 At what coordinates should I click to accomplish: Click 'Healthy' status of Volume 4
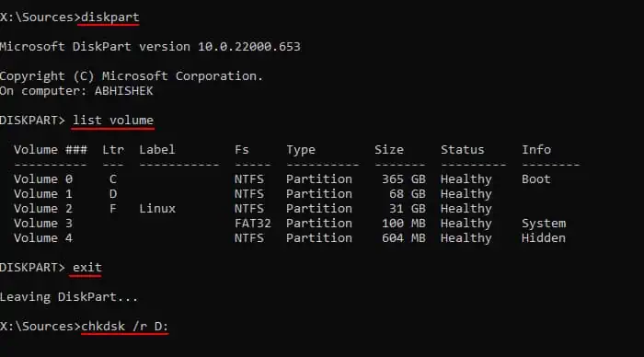[466, 238]
